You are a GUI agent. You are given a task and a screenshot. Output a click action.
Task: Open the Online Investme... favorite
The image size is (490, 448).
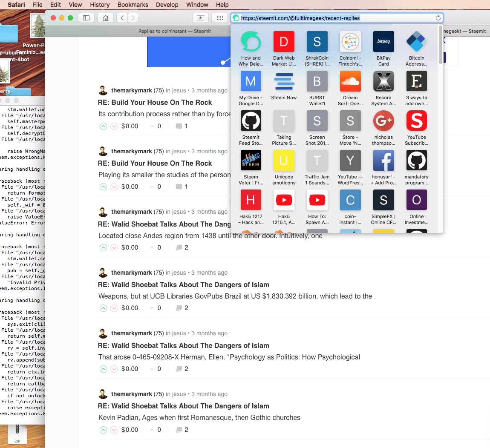click(417, 207)
